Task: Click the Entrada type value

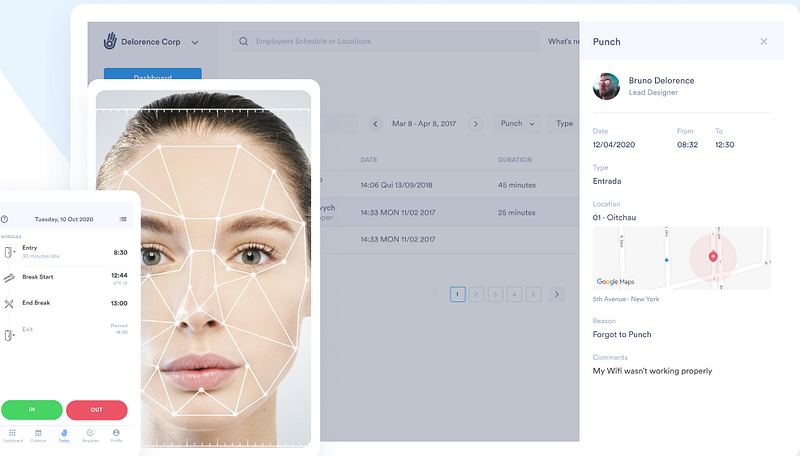Action: click(x=607, y=181)
